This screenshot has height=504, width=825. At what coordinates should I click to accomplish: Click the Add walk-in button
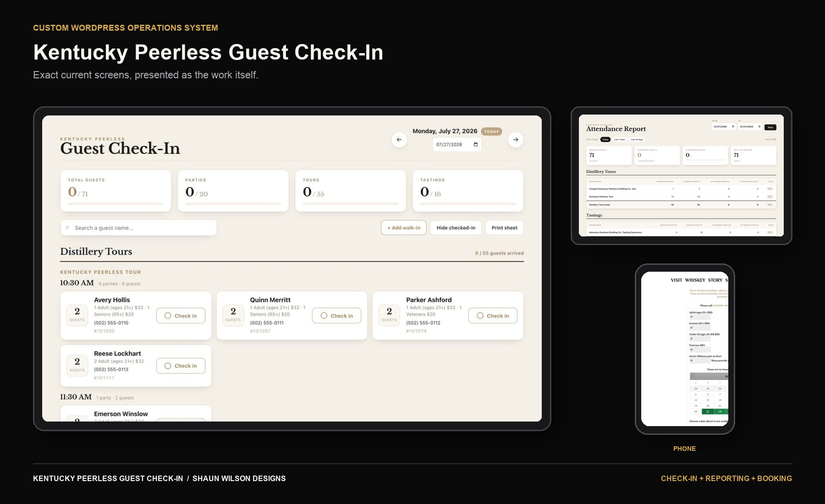[x=404, y=228]
